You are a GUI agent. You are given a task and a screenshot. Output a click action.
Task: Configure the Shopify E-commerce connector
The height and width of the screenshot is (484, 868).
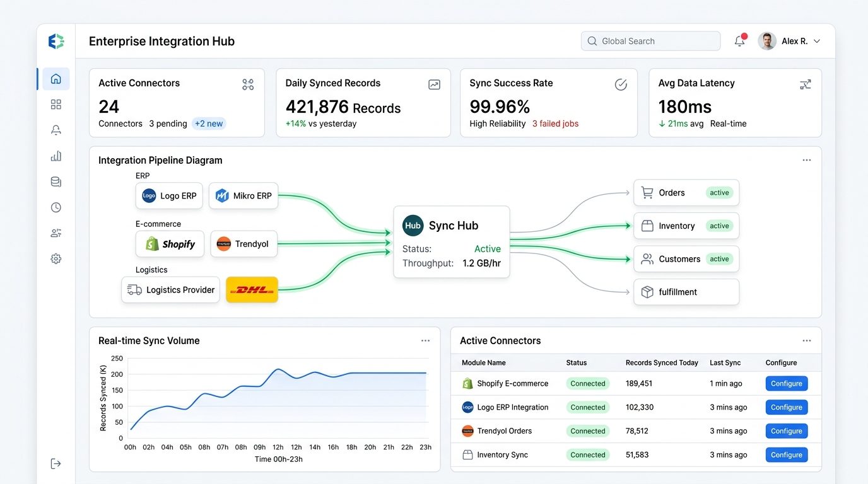[787, 383]
